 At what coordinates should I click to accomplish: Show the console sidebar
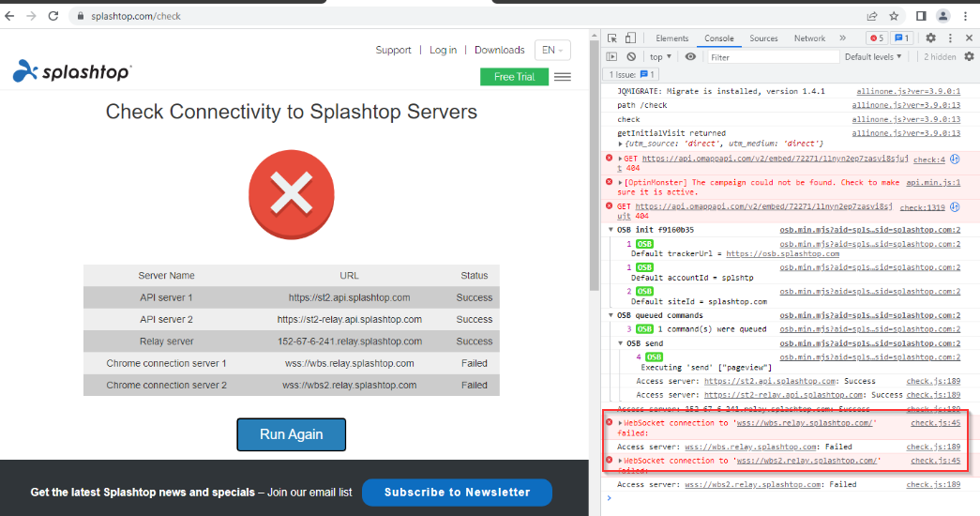611,57
